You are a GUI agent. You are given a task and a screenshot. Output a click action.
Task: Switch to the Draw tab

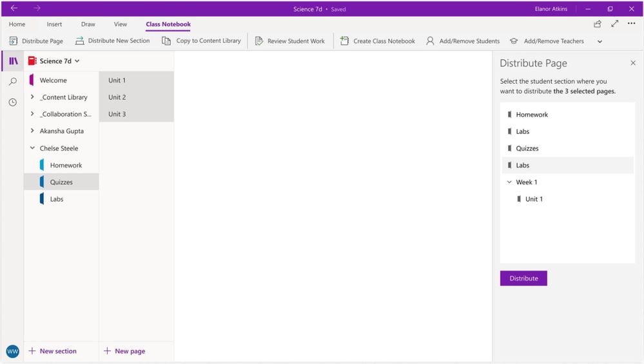point(88,24)
